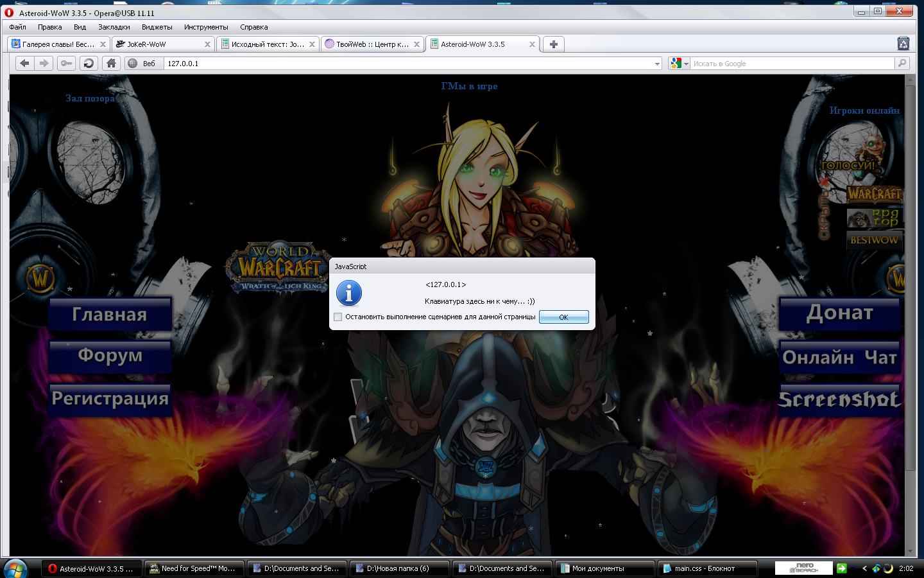Open the closed tabs trash icon
The height and width of the screenshot is (578, 924).
click(903, 44)
